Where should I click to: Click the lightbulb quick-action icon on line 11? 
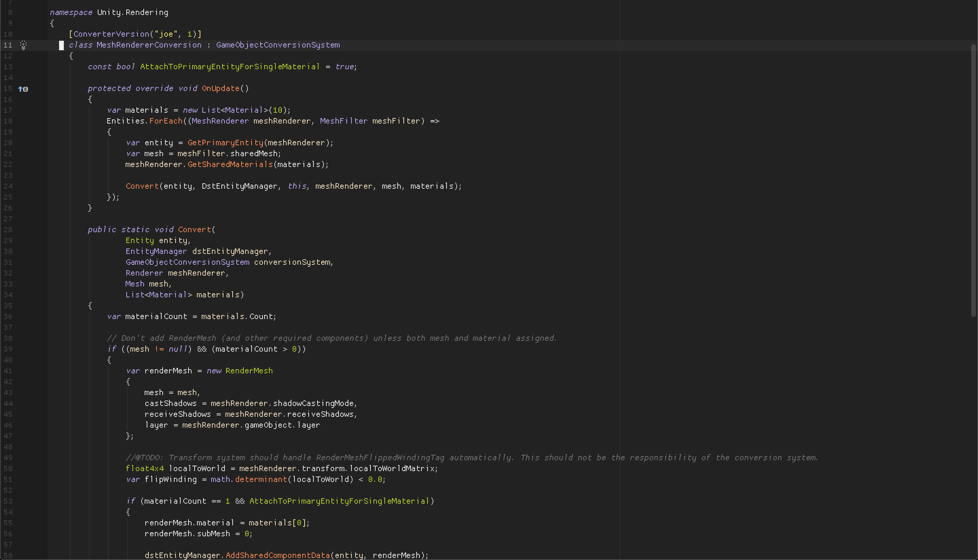tap(23, 45)
